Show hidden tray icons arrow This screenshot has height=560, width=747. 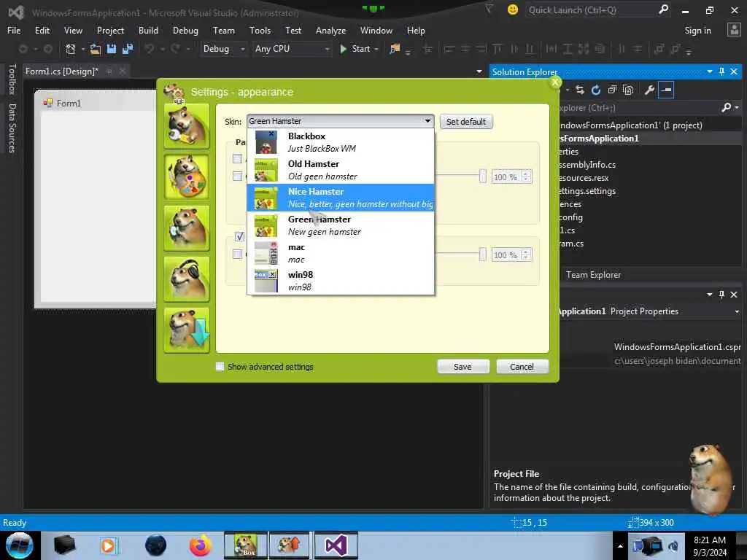(x=620, y=546)
